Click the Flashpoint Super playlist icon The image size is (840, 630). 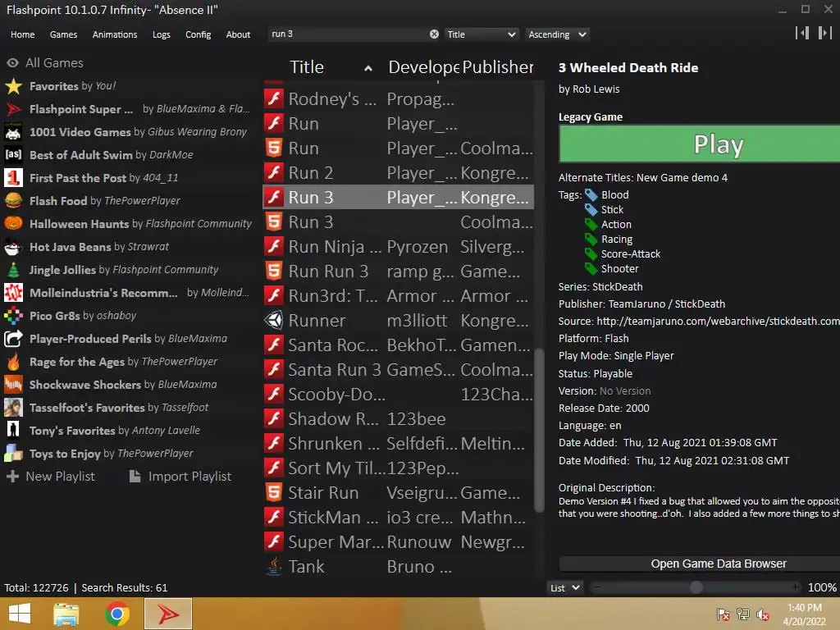[13, 109]
